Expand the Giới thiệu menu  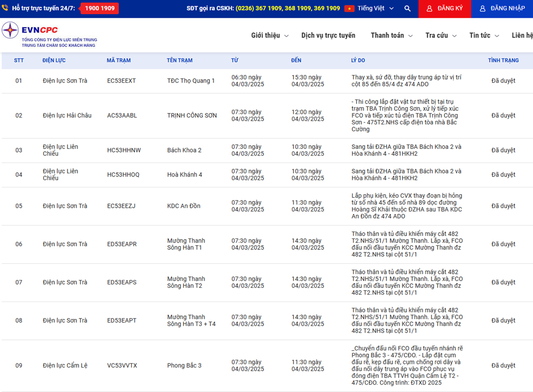coord(270,35)
